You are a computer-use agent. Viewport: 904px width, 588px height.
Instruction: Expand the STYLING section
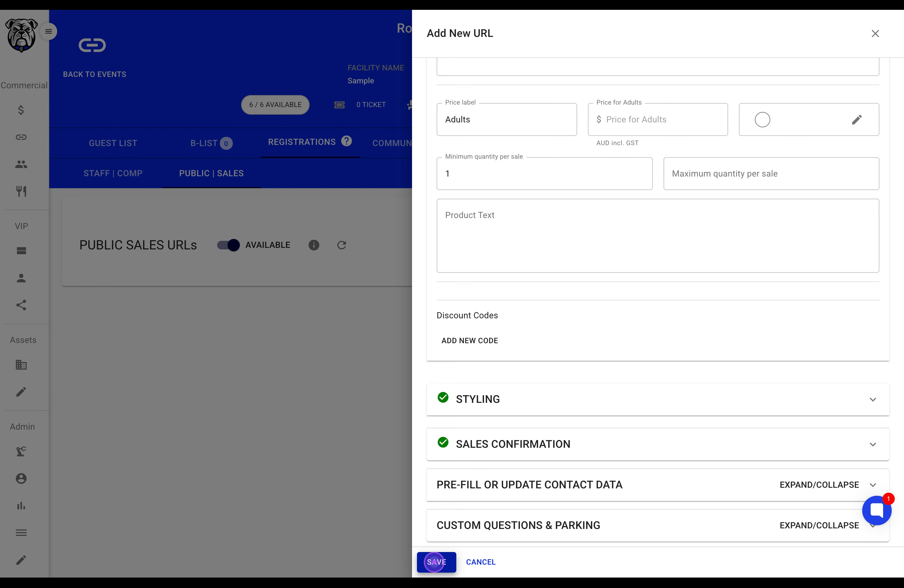657,399
